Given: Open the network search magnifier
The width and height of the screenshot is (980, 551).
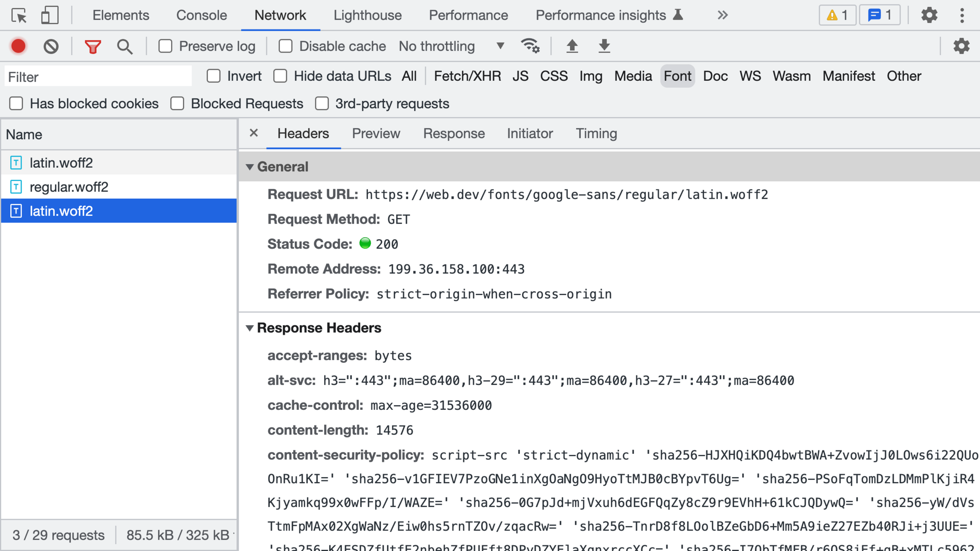Looking at the screenshot, I should (x=125, y=46).
